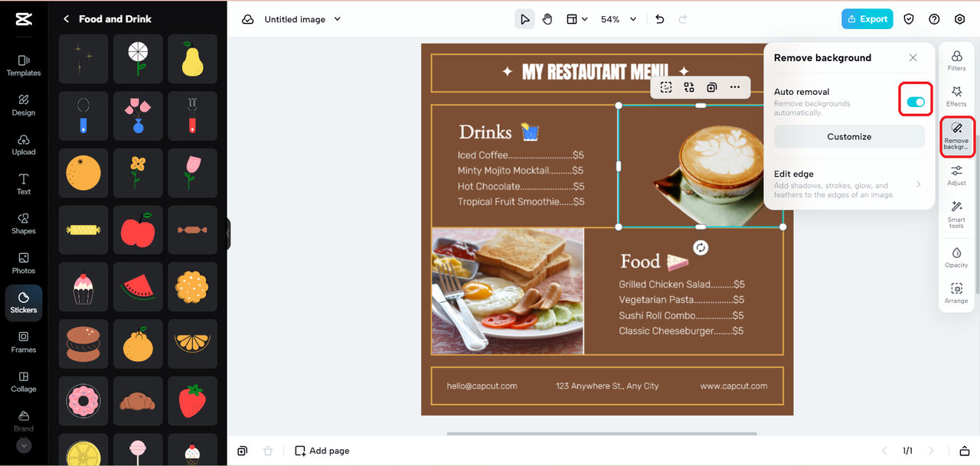
Task: Open the Opacity tool
Action: [x=956, y=257]
